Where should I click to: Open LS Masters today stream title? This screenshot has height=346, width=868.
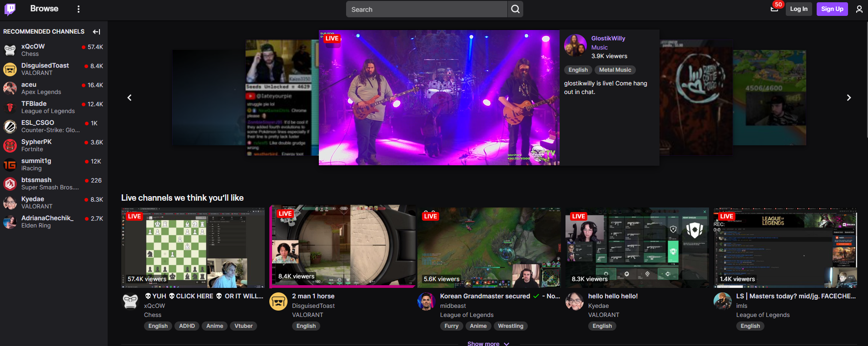click(x=796, y=296)
